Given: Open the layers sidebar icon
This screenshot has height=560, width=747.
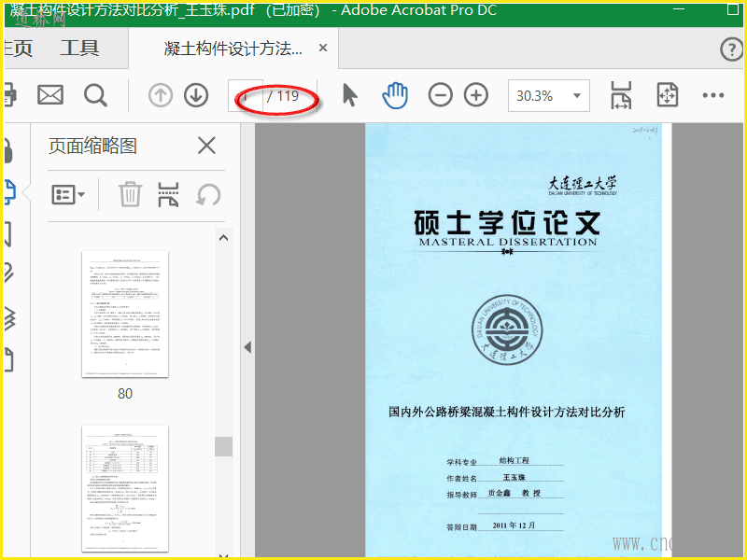Looking at the screenshot, I should [x=9, y=317].
